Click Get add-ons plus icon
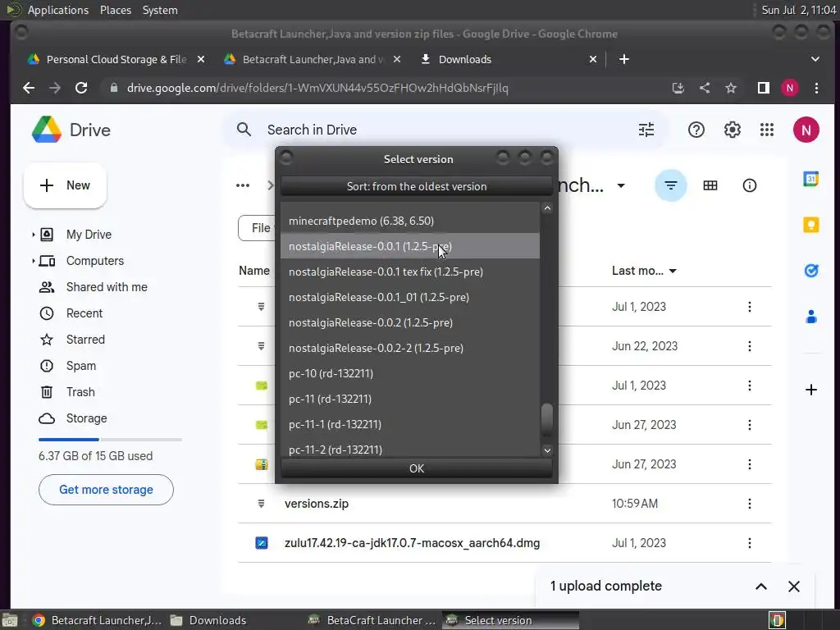The width and height of the screenshot is (840, 630). tap(811, 390)
